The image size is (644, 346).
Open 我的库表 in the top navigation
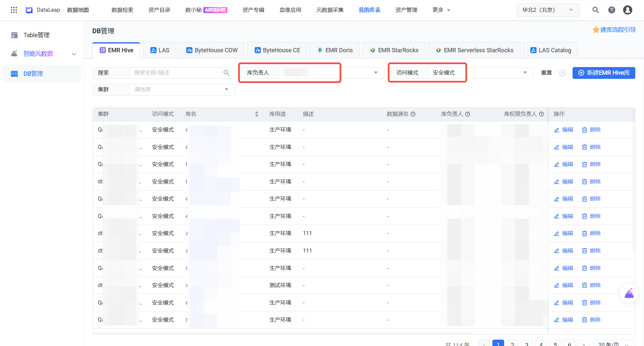(369, 10)
